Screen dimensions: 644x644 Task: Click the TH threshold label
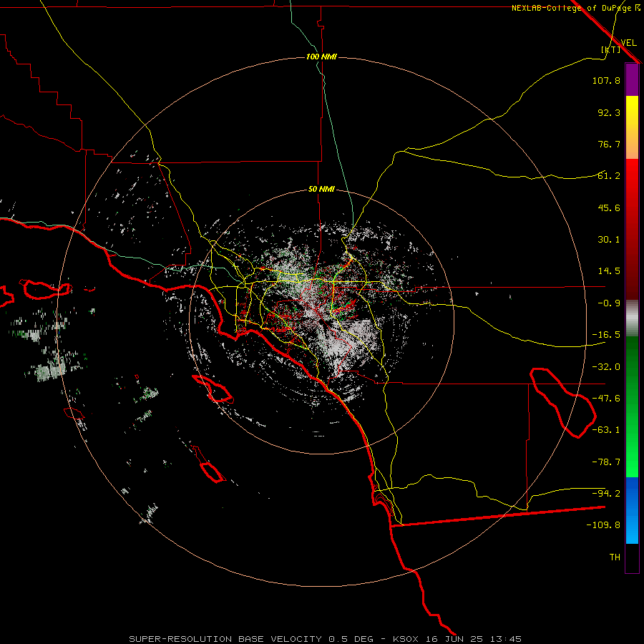click(x=615, y=557)
